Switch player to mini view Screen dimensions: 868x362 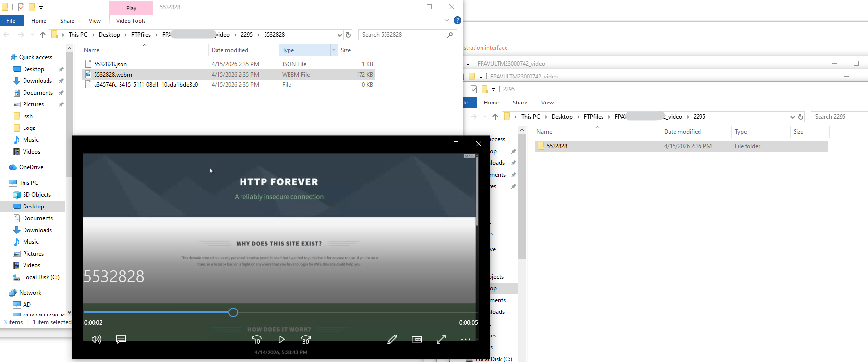coord(417,339)
